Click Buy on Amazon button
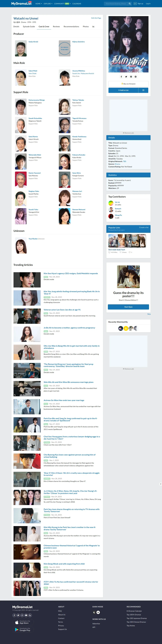 128,84
